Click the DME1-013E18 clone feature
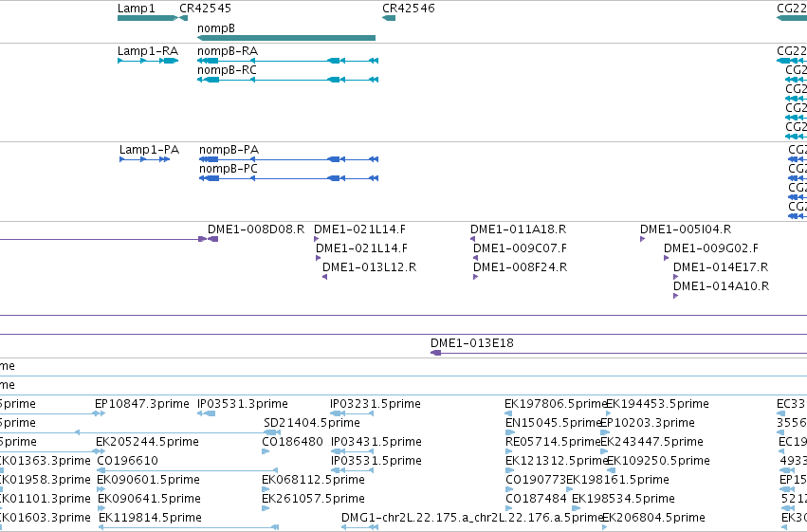Image resolution: width=807 pixels, height=532 pixels. click(617, 353)
